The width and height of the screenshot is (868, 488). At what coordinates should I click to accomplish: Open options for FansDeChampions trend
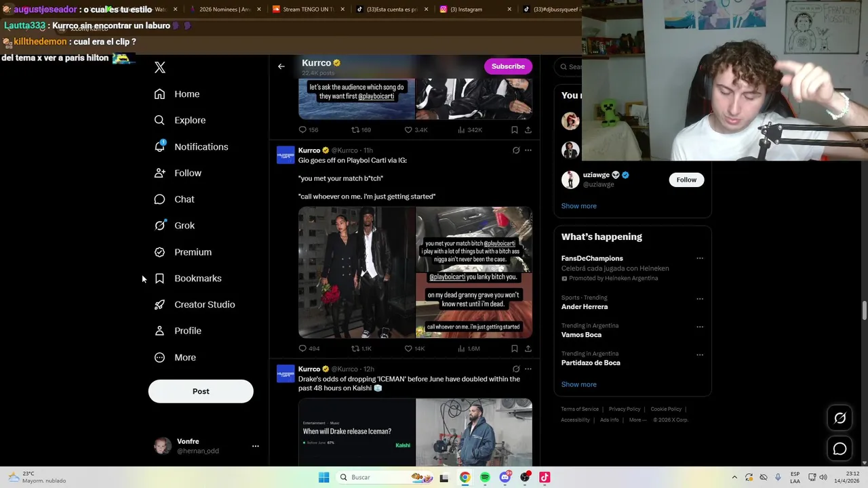pos(700,258)
